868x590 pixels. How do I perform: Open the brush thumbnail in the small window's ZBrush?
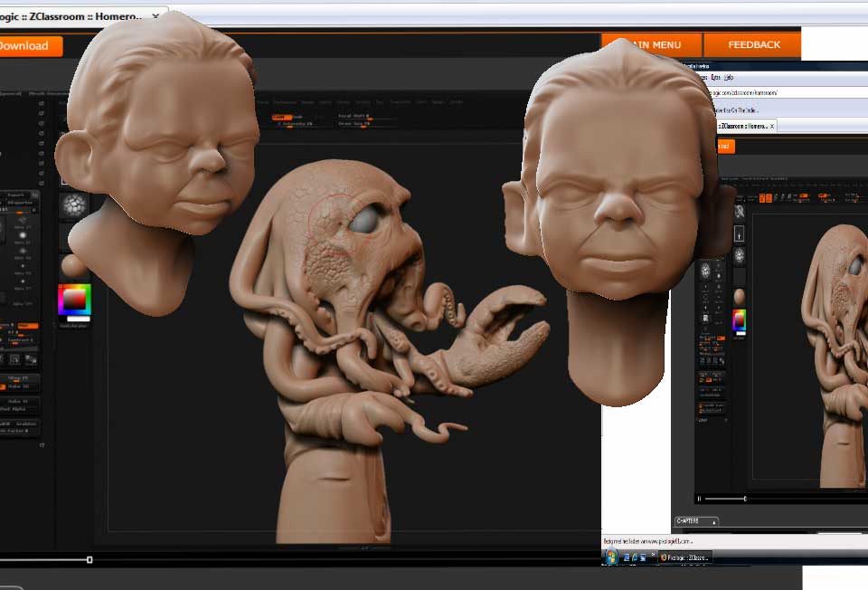click(739, 211)
